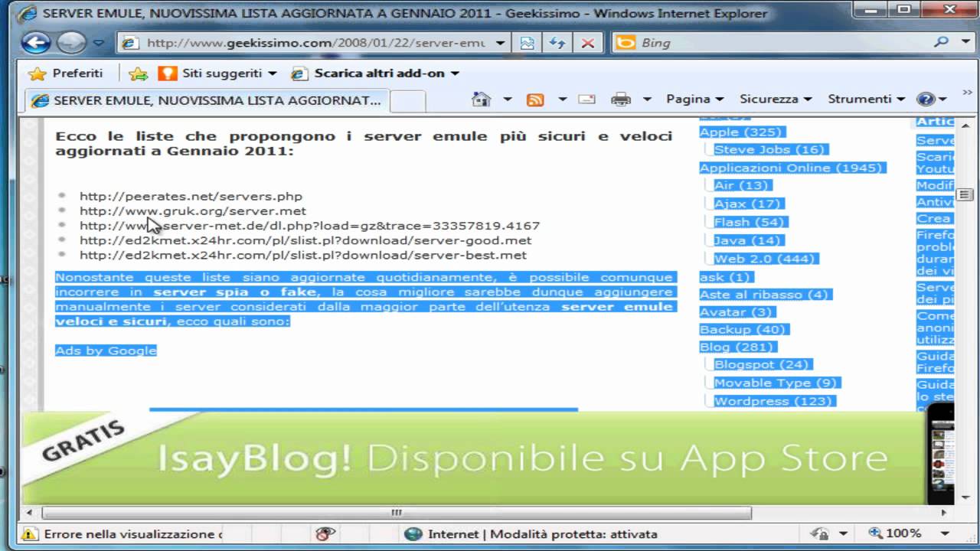Expand the Print options dropdown arrow
Image resolution: width=980 pixels, height=551 pixels.
coord(647,99)
